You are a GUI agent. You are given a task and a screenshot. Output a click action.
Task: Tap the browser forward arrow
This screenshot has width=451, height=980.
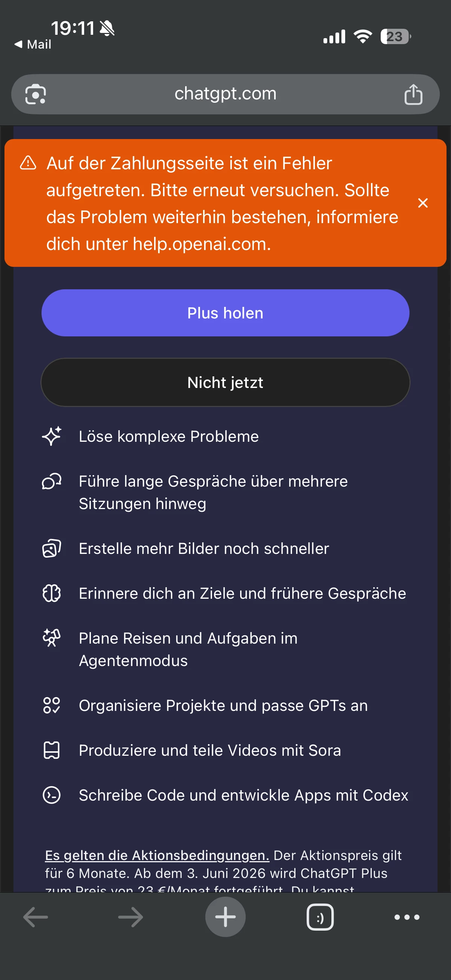(131, 917)
